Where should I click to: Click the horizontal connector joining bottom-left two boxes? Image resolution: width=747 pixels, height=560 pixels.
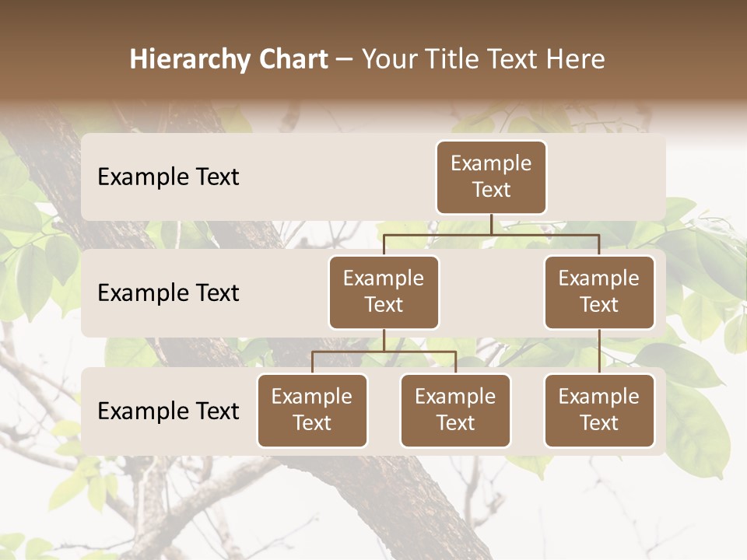point(384,352)
